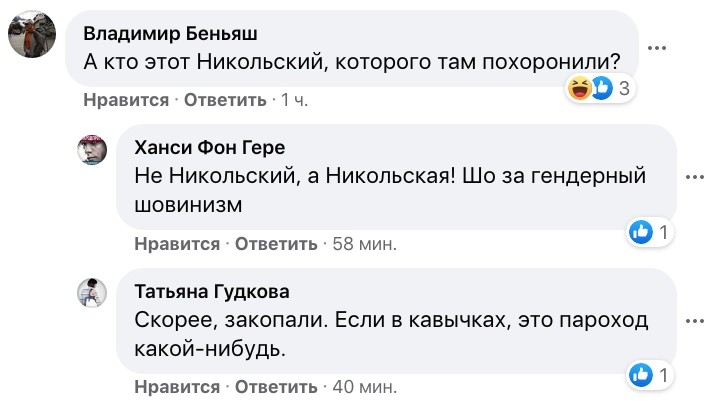Like Татьяна Гудкова's comment via Нравится
Image resolution: width=727 pixels, height=405 pixels.
coord(176,387)
